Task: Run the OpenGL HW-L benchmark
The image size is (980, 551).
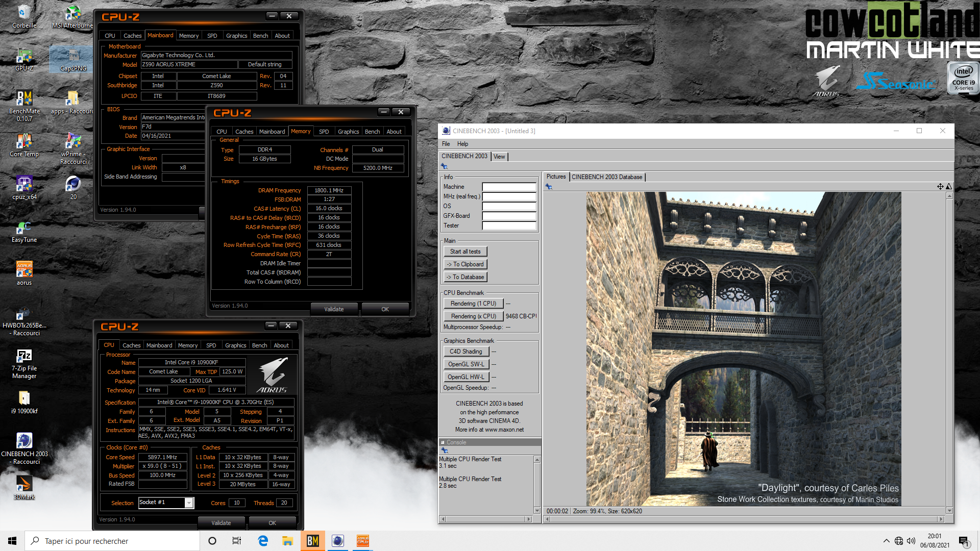Action: (466, 377)
